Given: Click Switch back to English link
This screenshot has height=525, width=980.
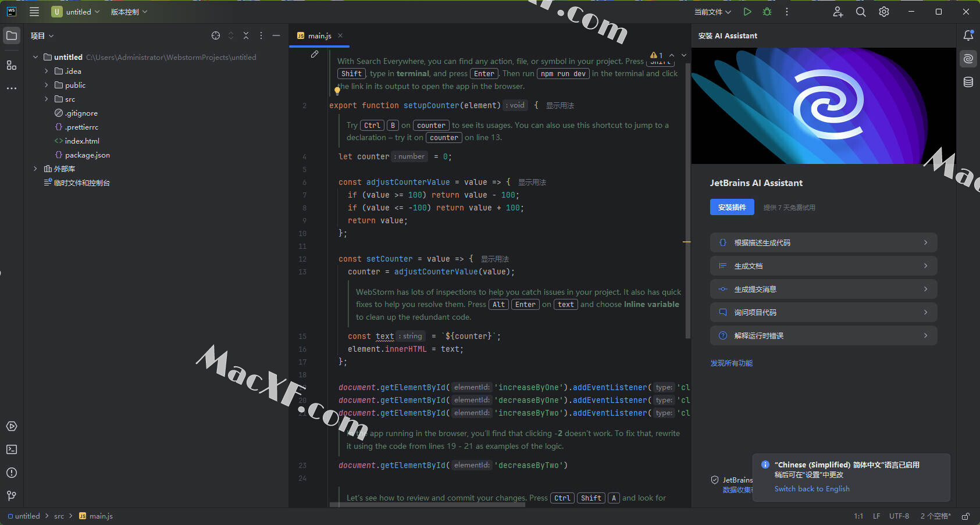Looking at the screenshot, I should pyautogui.click(x=812, y=489).
